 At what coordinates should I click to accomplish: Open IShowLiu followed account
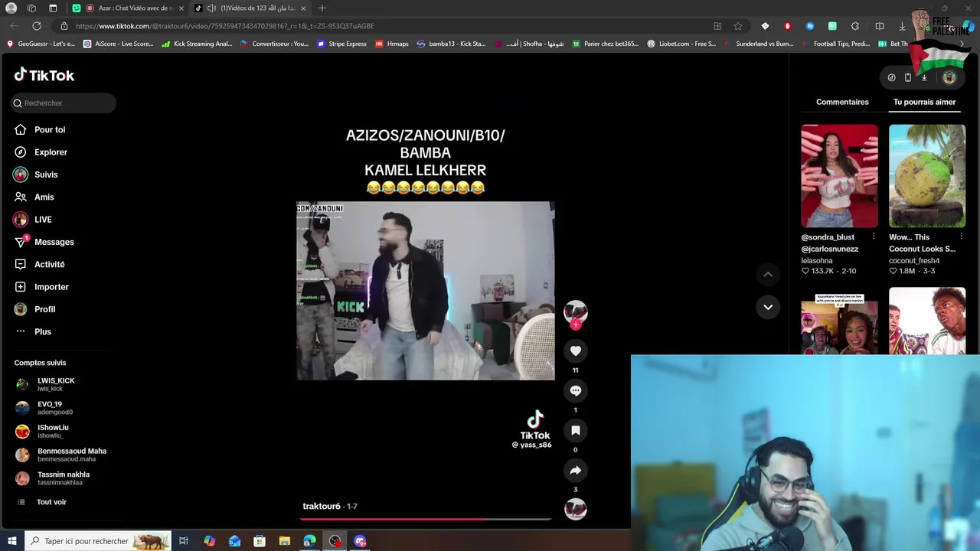coord(42,431)
